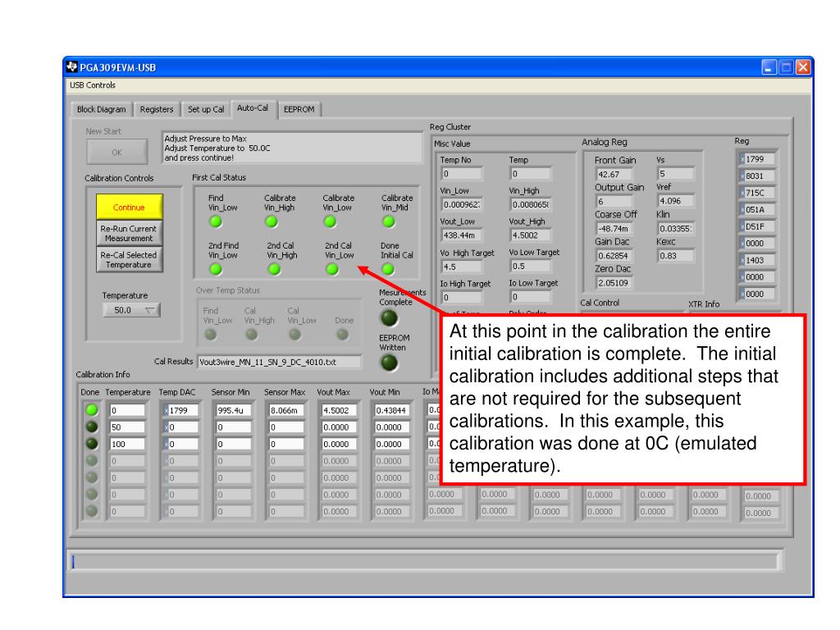Click the instruction message text box
Image resolution: width=840 pixels, height=630 pixels.
tap(292, 148)
